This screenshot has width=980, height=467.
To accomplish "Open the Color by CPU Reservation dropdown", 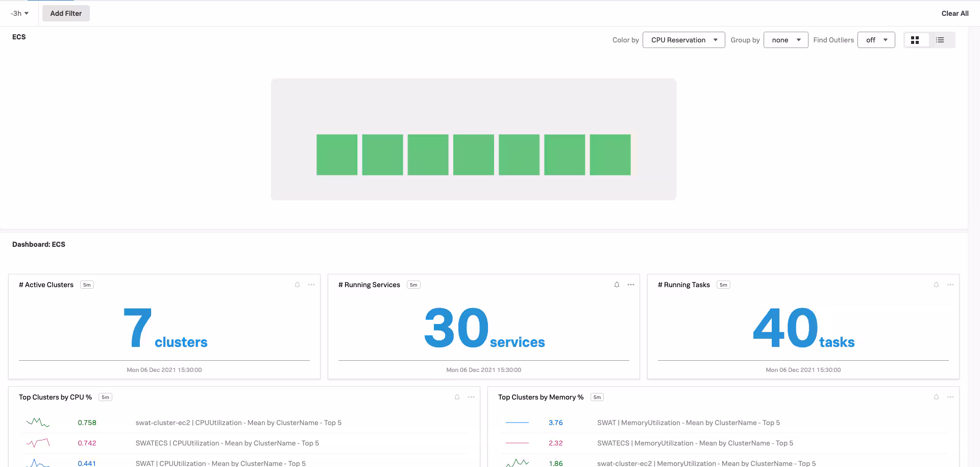I will [x=683, y=40].
